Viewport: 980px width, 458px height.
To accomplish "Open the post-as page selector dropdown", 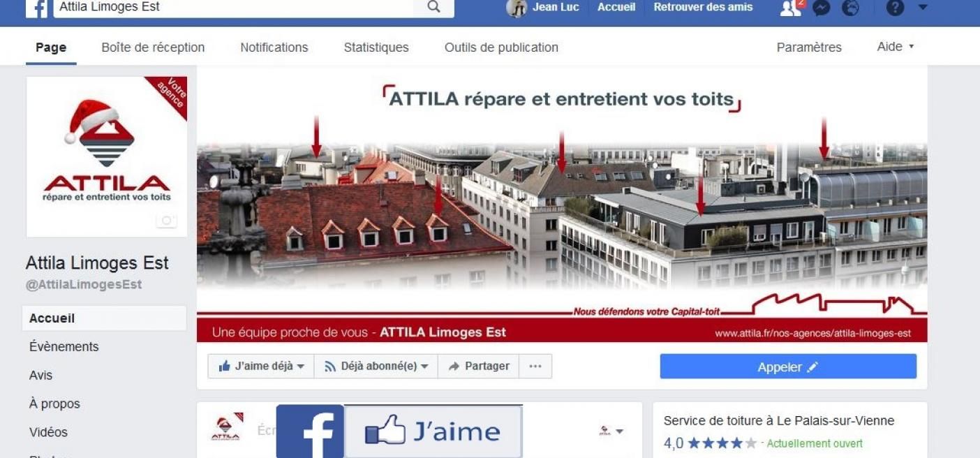I will [x=611, y=431].
